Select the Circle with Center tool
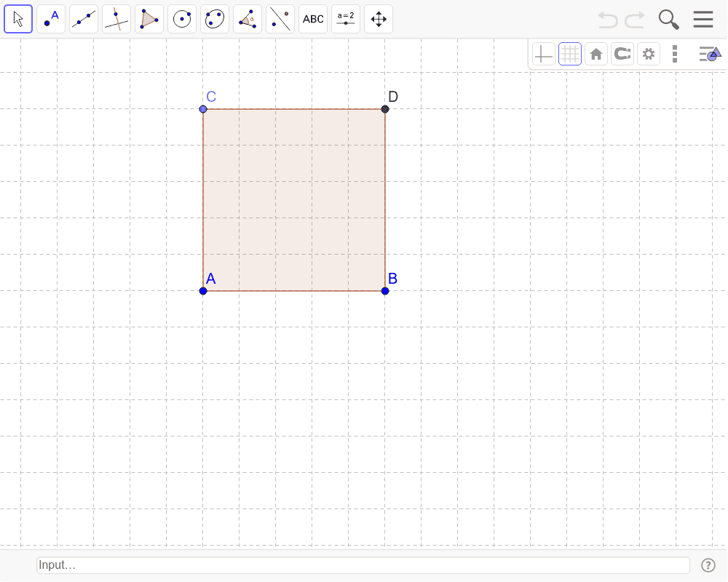This screenshot has width=728, height=582. (x=182, y=19)
